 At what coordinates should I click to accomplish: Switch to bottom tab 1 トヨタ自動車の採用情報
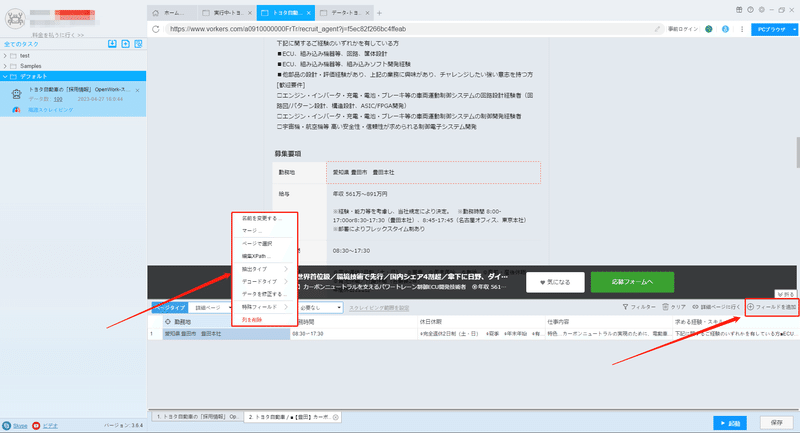coord(196,417)
